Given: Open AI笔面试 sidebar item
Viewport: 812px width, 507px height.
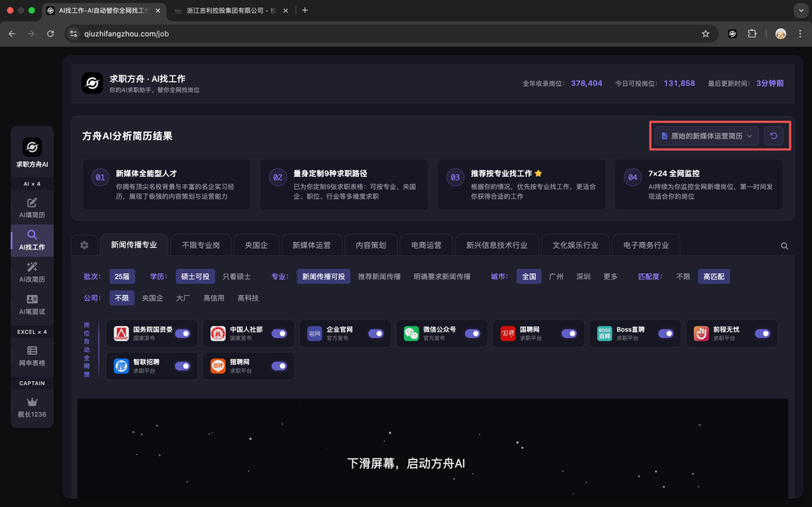Looking at the screenshot, I should click(x=32, y=305).
